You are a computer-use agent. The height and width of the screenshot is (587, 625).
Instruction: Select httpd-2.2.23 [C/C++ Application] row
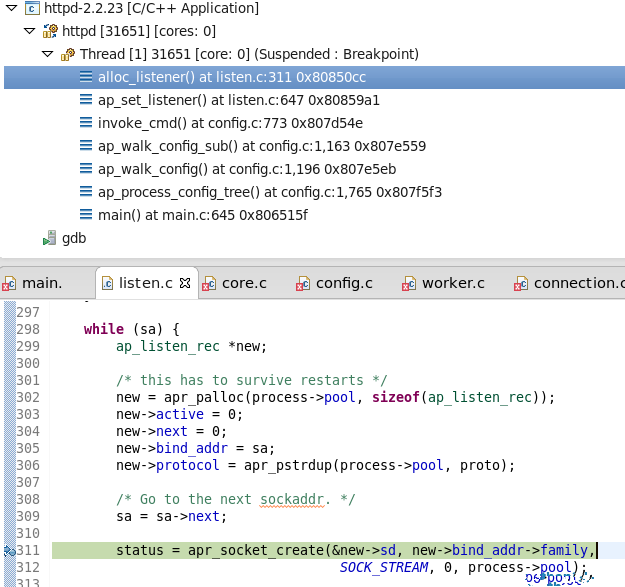click(x=151, y=8)
